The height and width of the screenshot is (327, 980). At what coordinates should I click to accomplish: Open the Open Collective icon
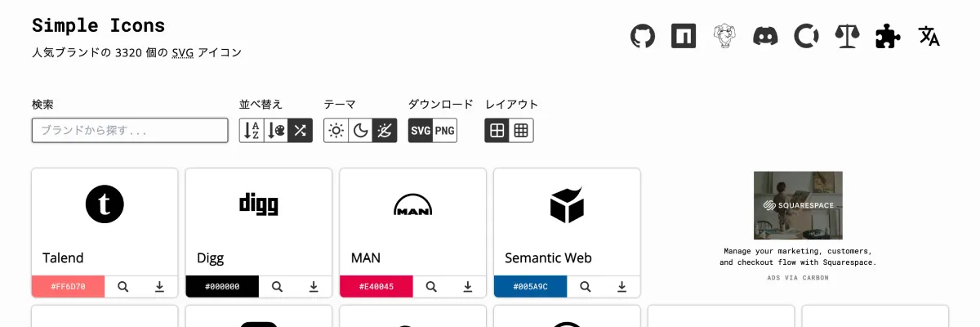click(x=807, y=36)
